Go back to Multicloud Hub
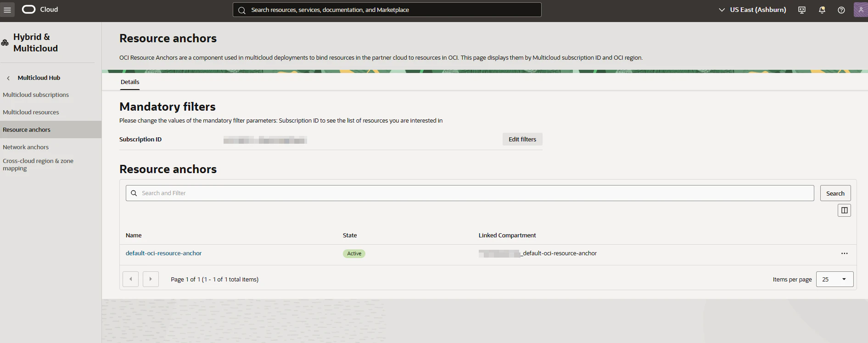The height and width of the screenshot is (343, 868). tap(39, 78)
